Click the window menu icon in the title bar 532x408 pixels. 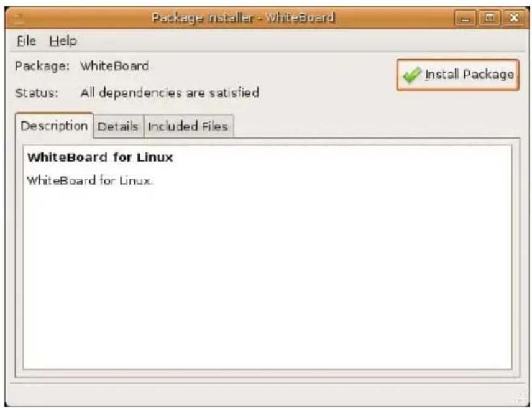[x=18, y=19]
